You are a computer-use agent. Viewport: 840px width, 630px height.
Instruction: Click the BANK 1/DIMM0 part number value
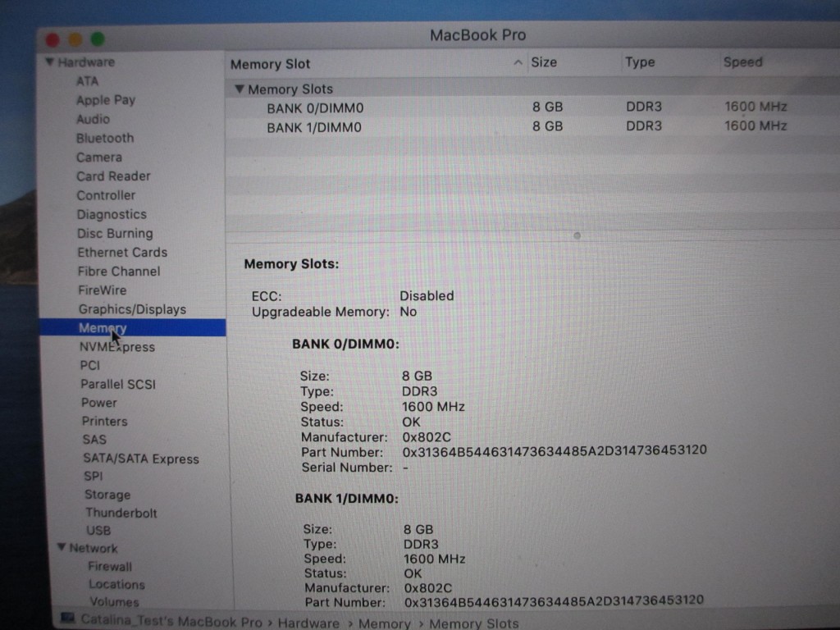tap(554, 601)
